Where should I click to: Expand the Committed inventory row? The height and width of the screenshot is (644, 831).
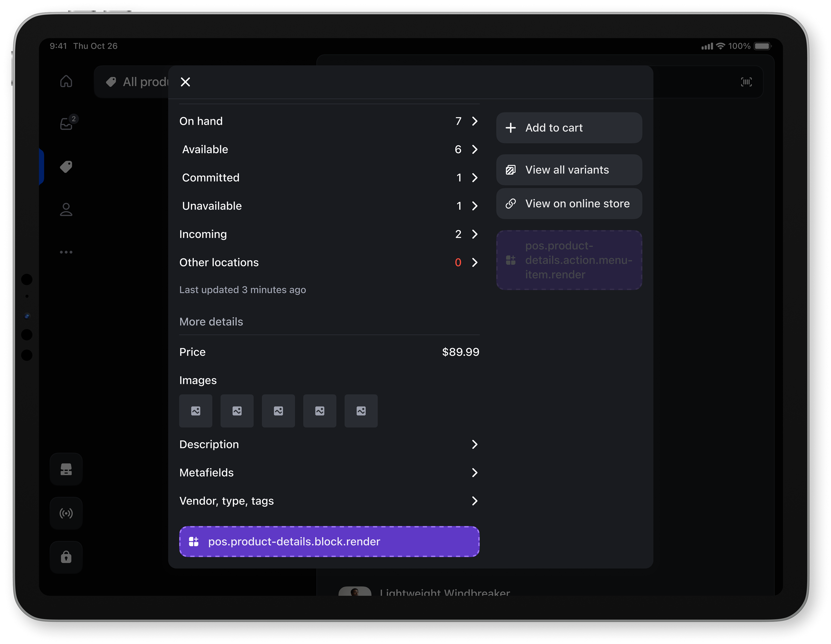click(x=329, y=177)
